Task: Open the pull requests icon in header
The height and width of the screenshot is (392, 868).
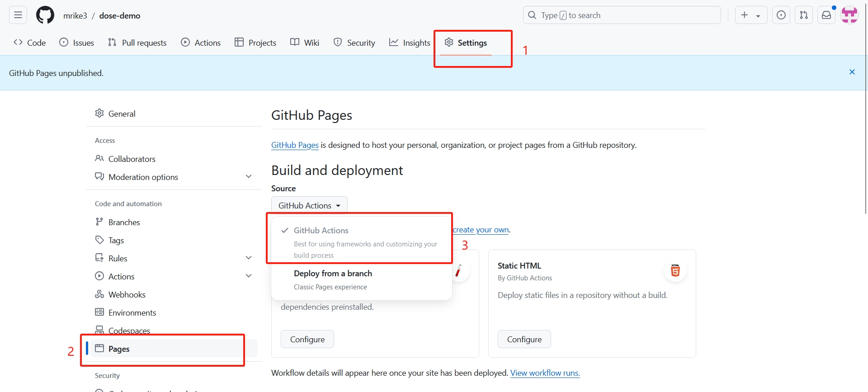Action: click(x=803, y=15)
